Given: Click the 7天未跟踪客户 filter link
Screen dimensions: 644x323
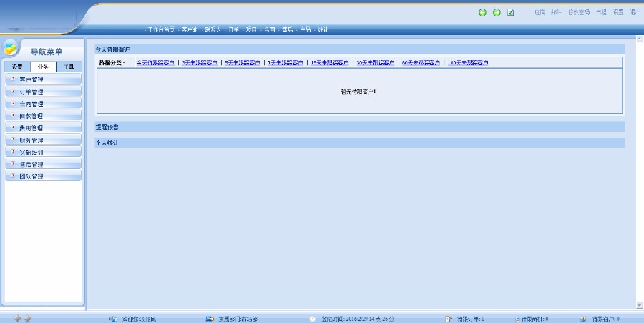Looking at the screenshot, I should pyautogui.click(x=286, y=63).
